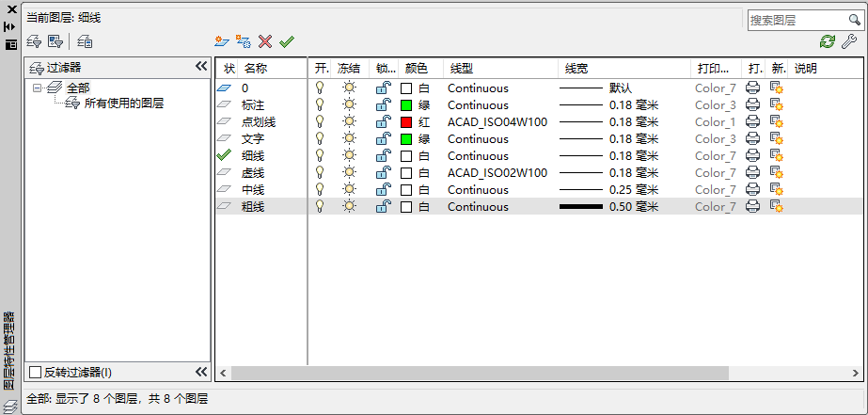Enable the 反转过滤器 checkbox
The width and height of the screenshot is (868, 415).
[36, 372]
